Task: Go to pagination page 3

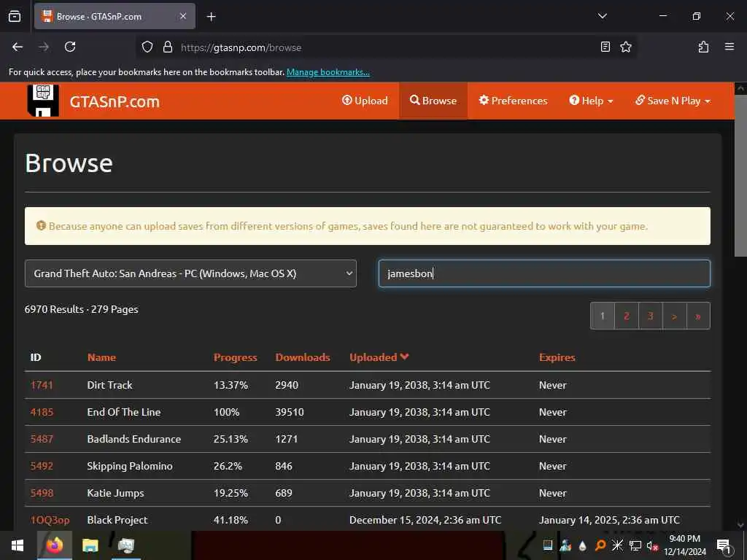Action: point(650,316)
